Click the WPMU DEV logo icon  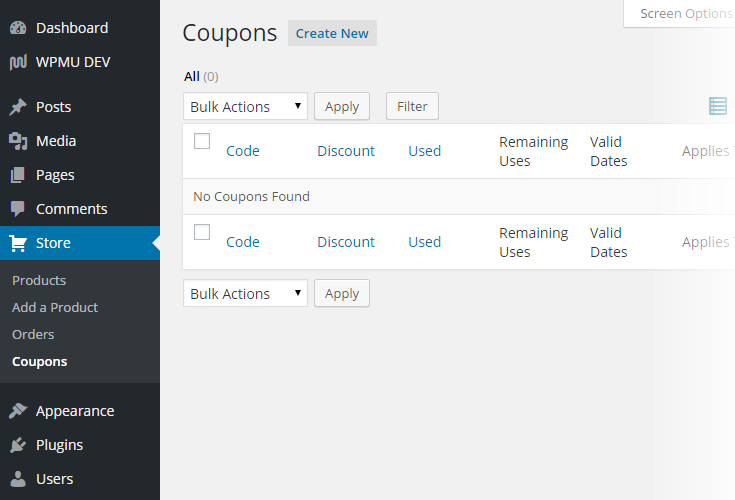click(x=18, y=62)
